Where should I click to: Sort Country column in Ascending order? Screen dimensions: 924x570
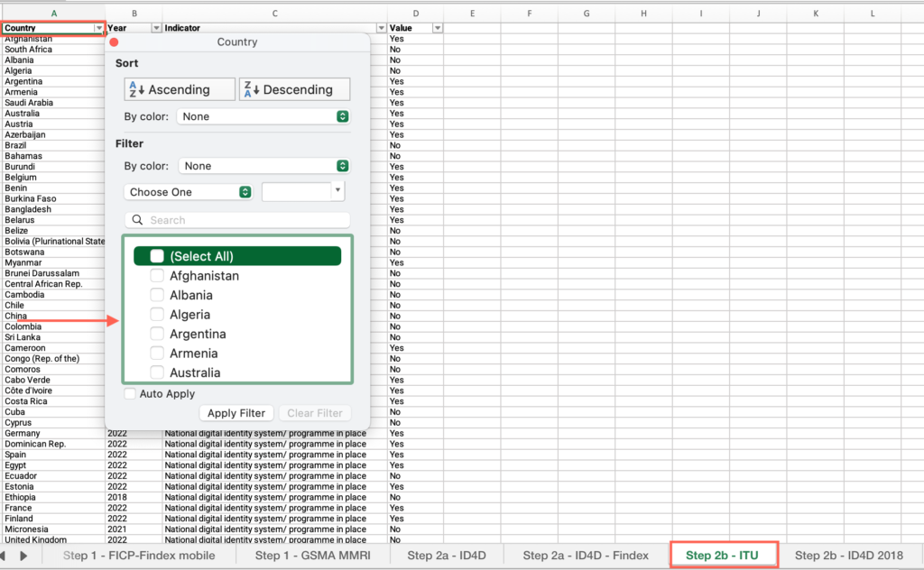[x=180, y=89]
